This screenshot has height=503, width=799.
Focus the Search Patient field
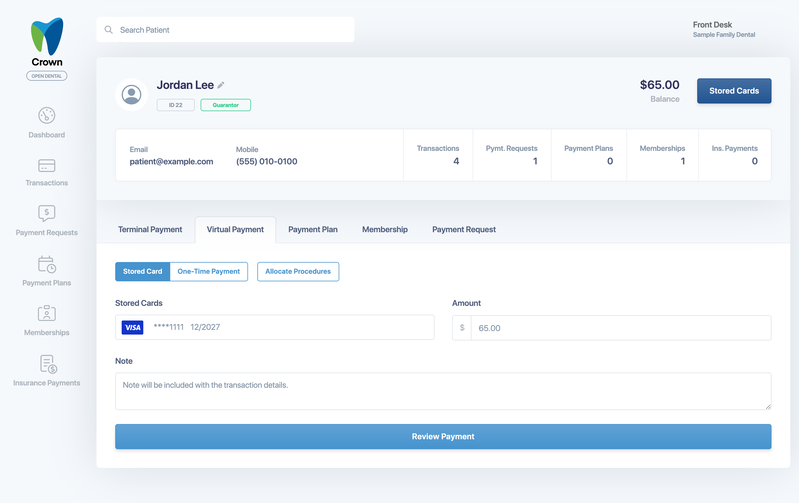point(225,30)
